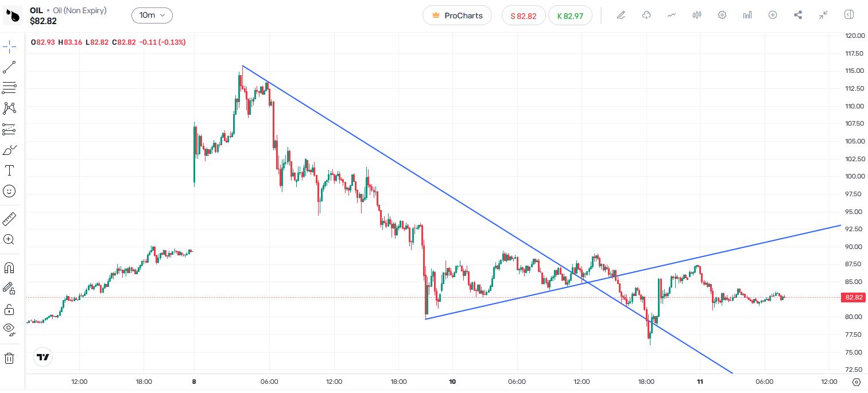Toggle lock all drawings
Image resolution: width=868 pixels, height=393 pixels.
(x=9, y=310)
